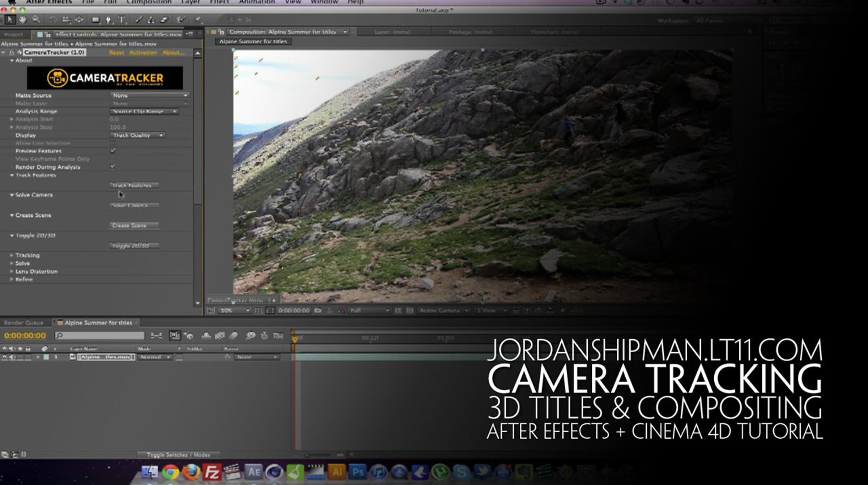Launch FileZilla from the dock

212,472
